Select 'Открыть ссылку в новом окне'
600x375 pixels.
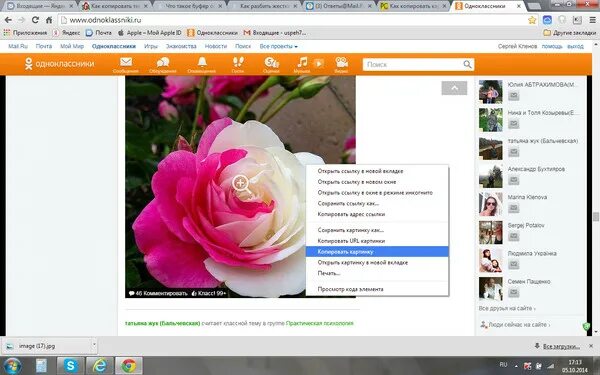coord(377,182)
